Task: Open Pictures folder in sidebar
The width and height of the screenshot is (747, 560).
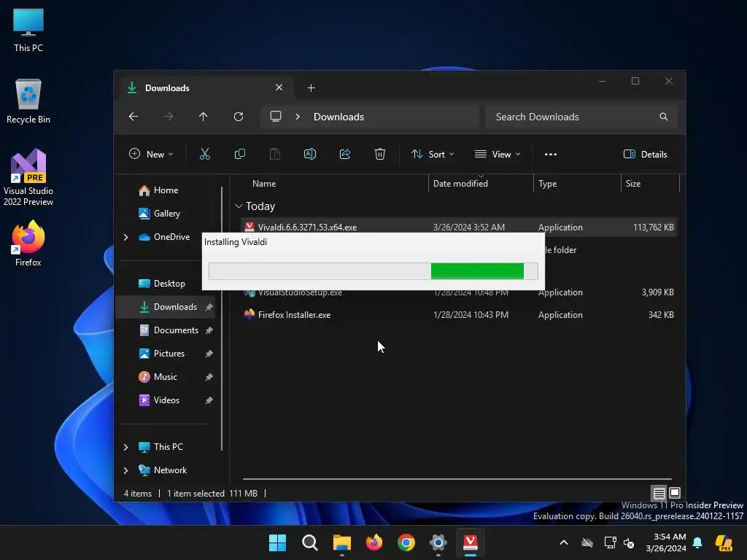Action: 169,354
